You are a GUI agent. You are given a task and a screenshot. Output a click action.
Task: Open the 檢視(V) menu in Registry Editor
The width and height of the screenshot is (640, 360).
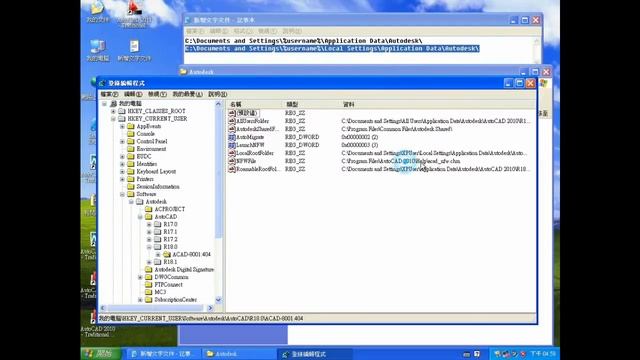pos(157,94)
